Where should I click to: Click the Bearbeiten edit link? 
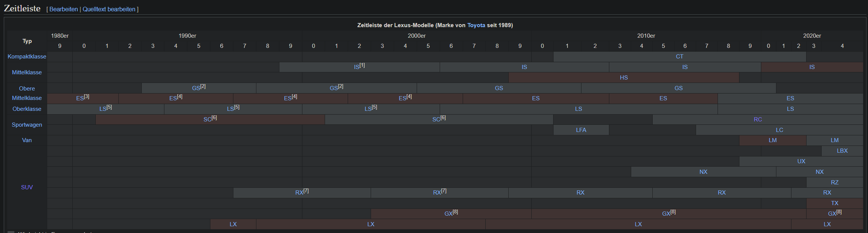point(63,9)
